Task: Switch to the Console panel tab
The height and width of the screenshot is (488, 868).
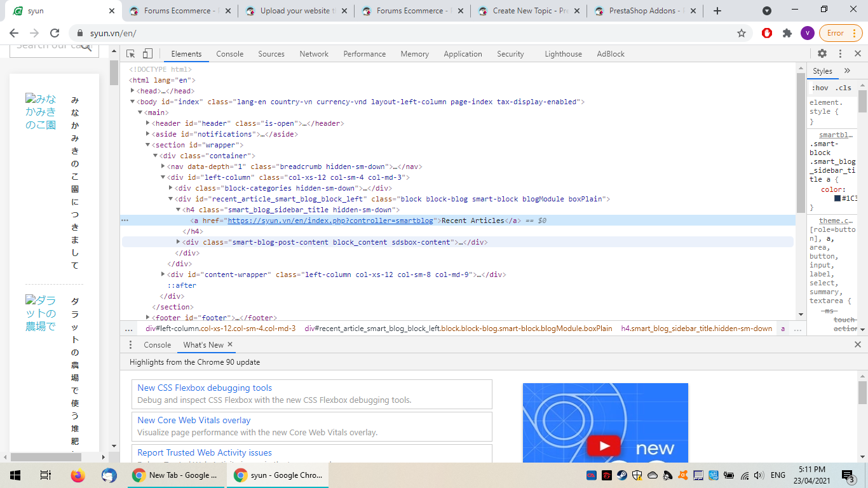Action: (230, 54)
